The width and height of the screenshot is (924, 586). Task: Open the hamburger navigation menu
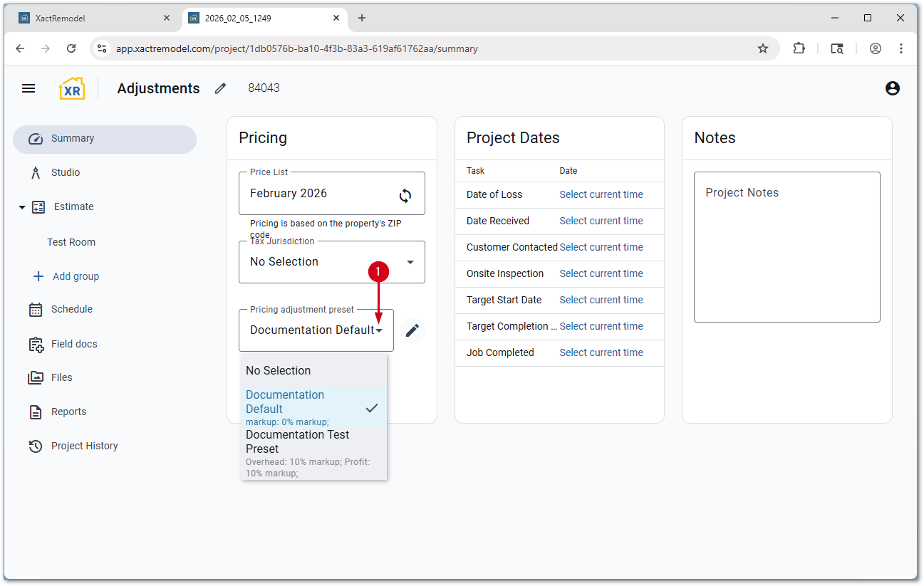click(x=28, y=88)
